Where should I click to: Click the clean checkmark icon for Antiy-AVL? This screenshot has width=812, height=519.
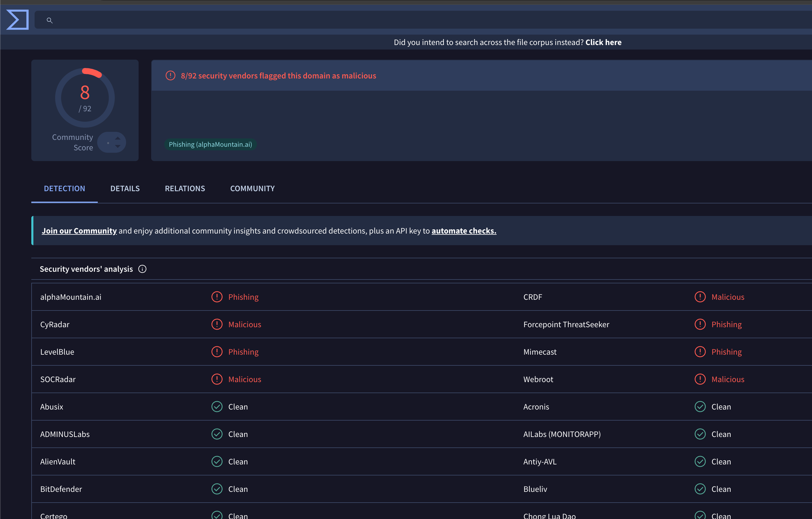click(x=700, y=462)
